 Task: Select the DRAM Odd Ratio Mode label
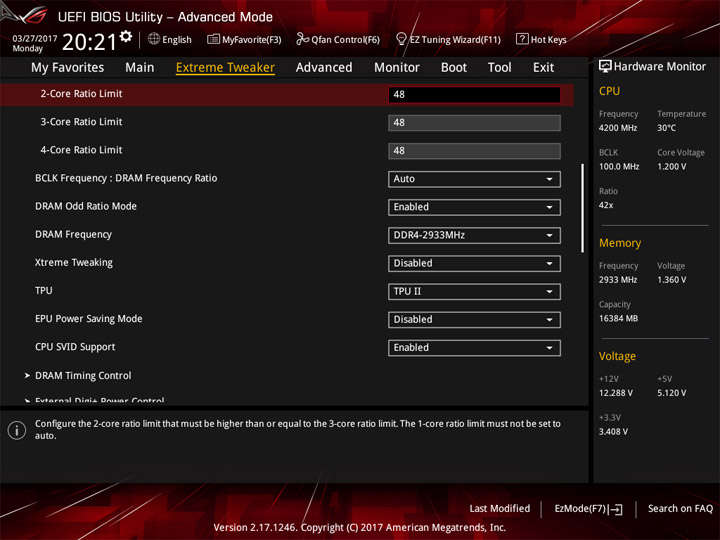pyautogui.click(x=86, y=206)
